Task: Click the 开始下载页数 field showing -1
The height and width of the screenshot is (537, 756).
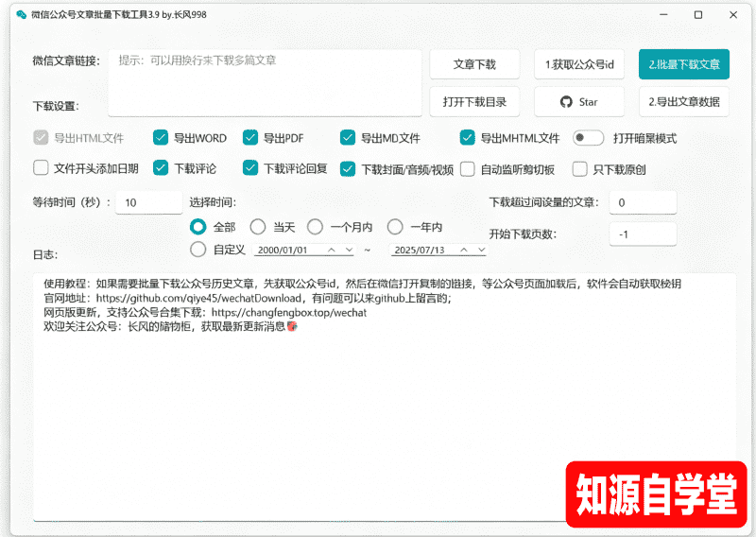Action: click(x=643, y=234)
